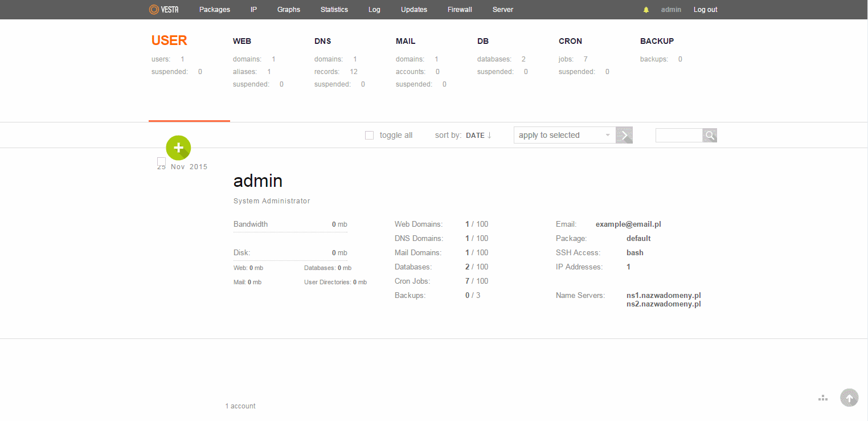868x421 pixels.
Task: Click the Vesta logo
Action: tap(163, 10)
